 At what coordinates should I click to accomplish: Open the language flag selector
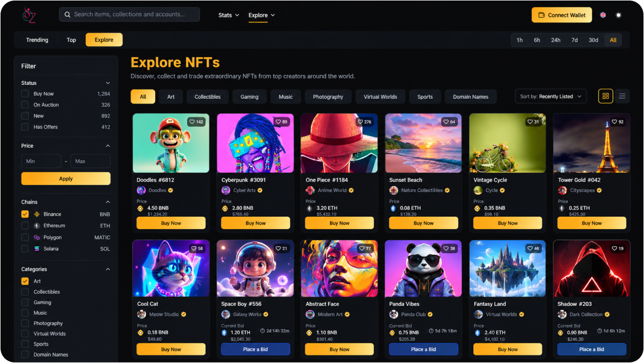[603, 15]
